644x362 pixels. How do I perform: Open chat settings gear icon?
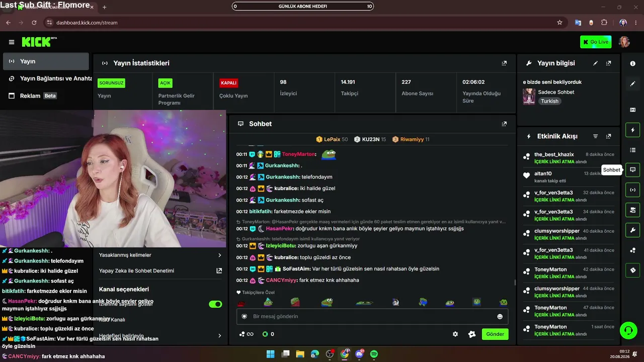455,334
